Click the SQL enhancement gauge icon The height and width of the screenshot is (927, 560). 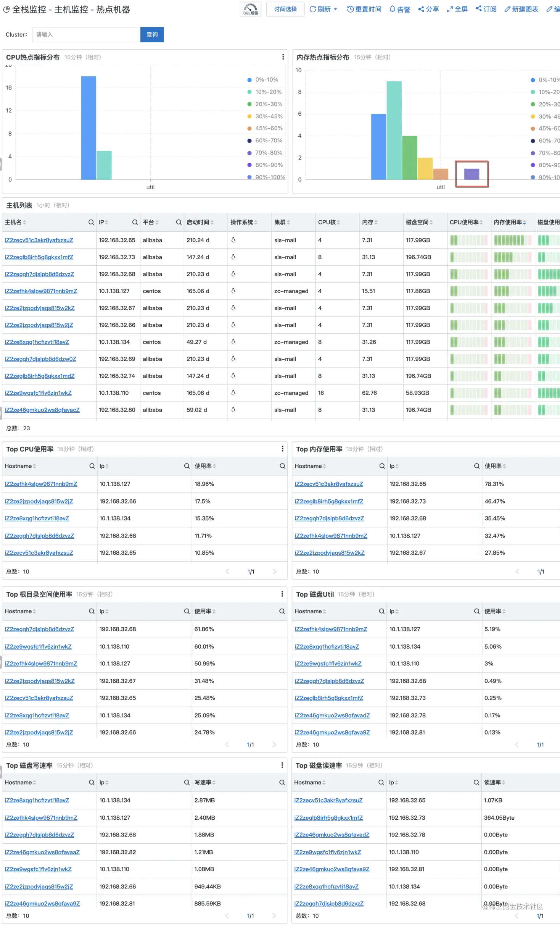tap(251, 9)
